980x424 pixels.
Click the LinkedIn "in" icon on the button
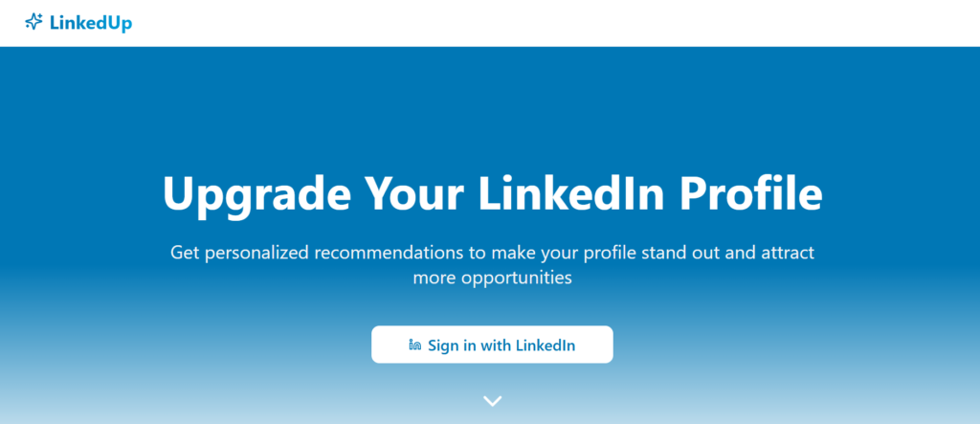(x=415, y=345)
